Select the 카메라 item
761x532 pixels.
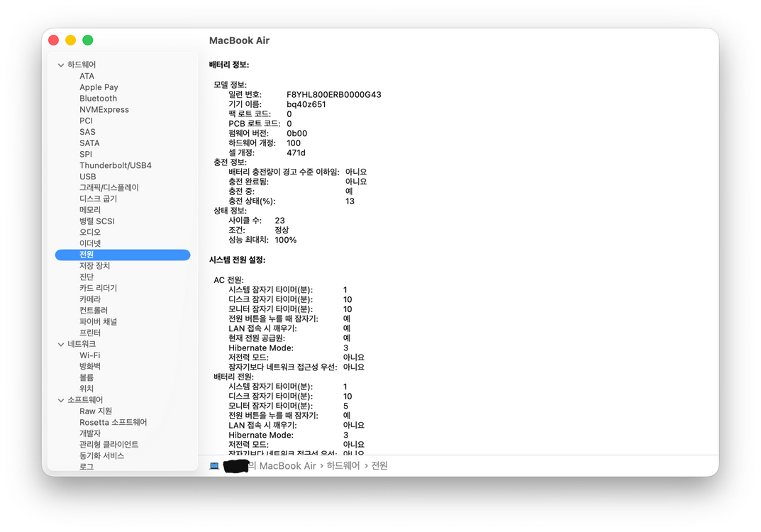(x=90, y=299)
